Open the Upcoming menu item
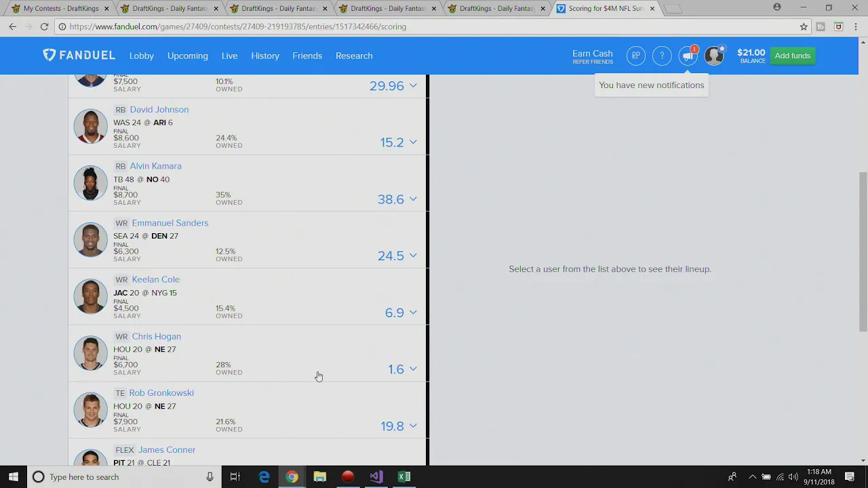Screen dimensions: 868x488 [x=188, y=56]
